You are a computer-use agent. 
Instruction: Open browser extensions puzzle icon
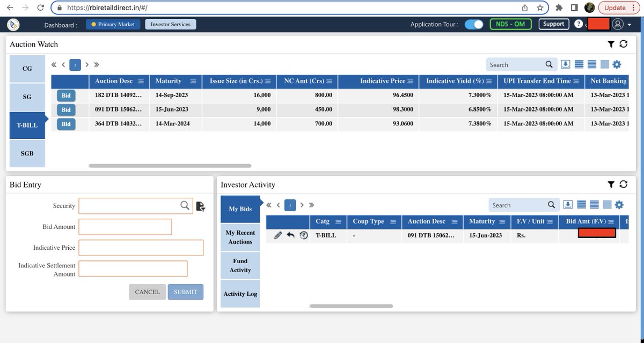click(559, 8)
